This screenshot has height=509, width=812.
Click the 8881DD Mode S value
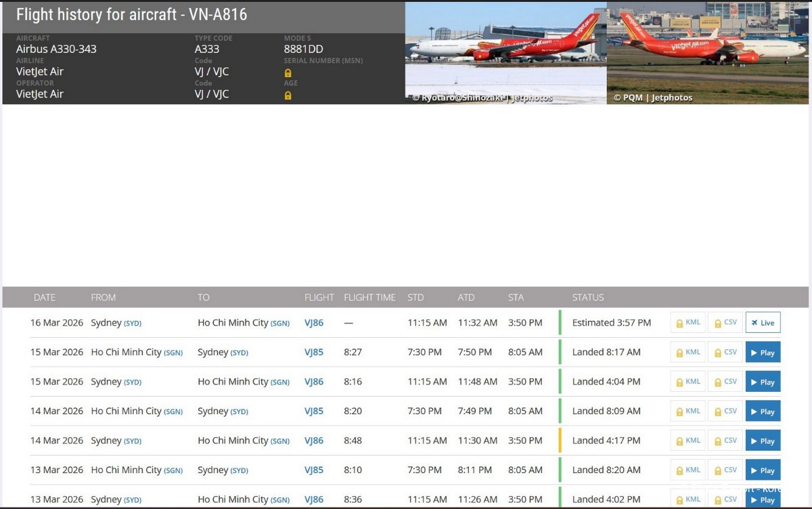(304, 49)
